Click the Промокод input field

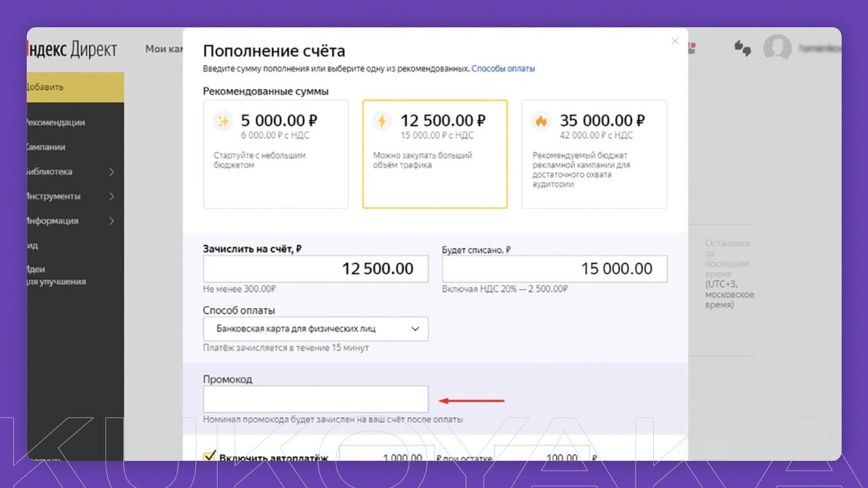(x=315, y=398)
